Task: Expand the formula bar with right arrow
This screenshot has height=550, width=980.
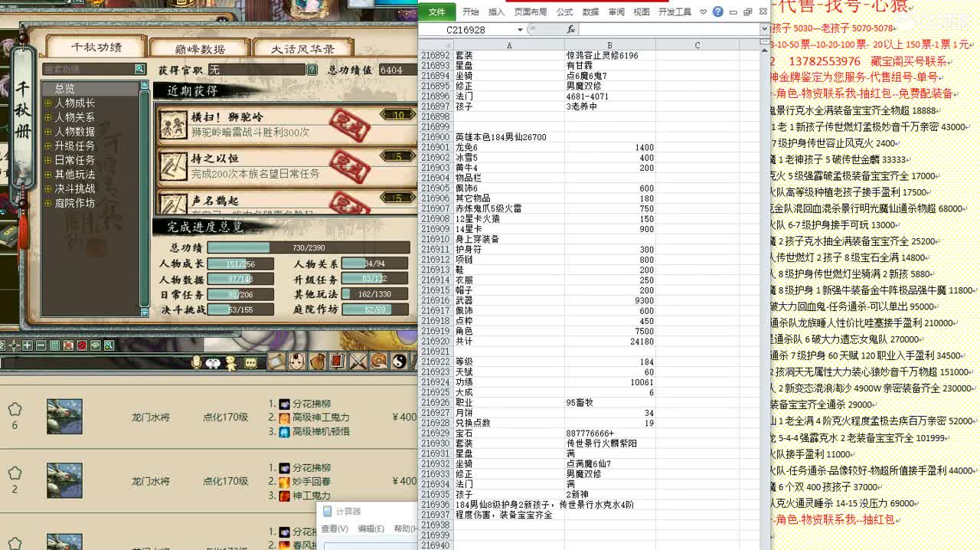Action: click(x=764, y=29)
